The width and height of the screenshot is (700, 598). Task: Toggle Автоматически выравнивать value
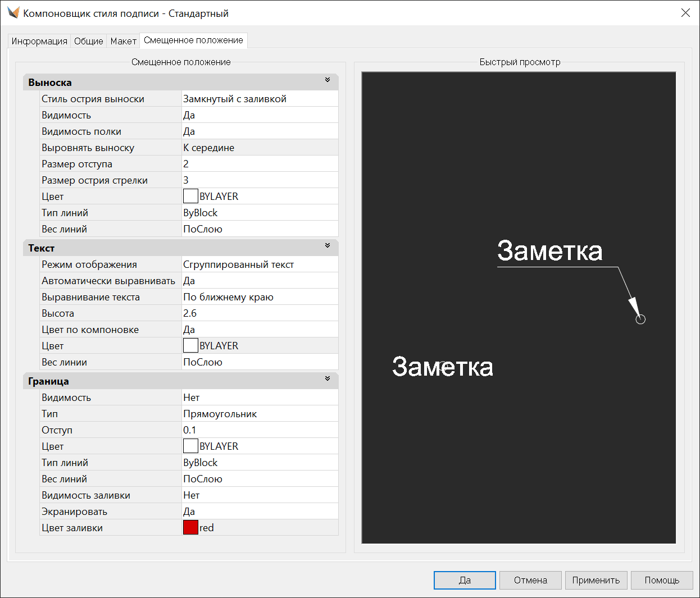click(x=260, y=281)
